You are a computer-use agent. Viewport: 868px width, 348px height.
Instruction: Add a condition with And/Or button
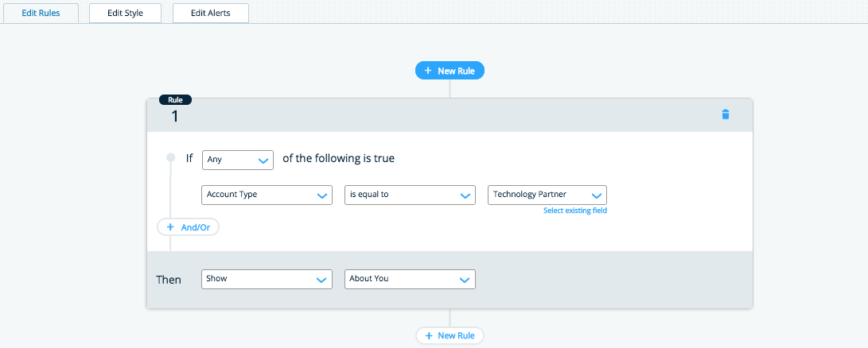coord(189,227)
